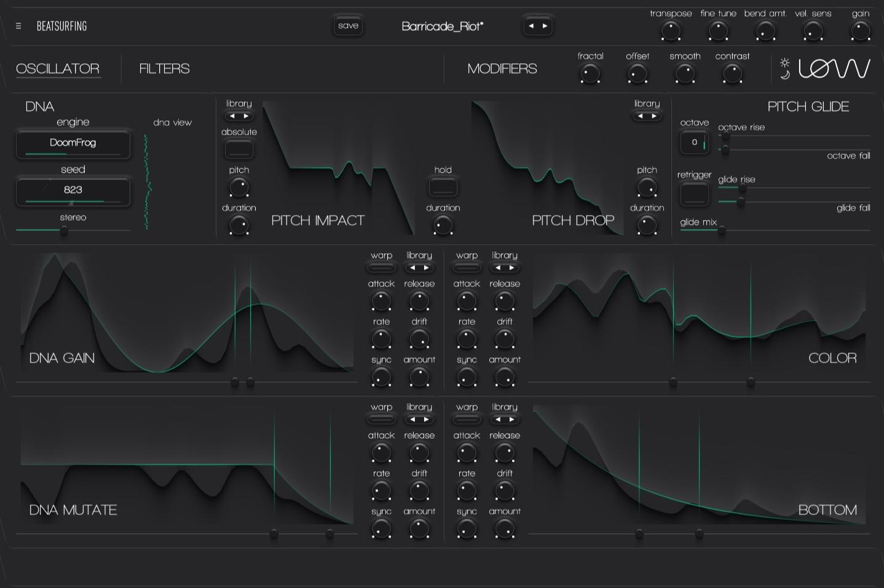Enable the hold toggle

pyautogui.click(x=443, y=187)
